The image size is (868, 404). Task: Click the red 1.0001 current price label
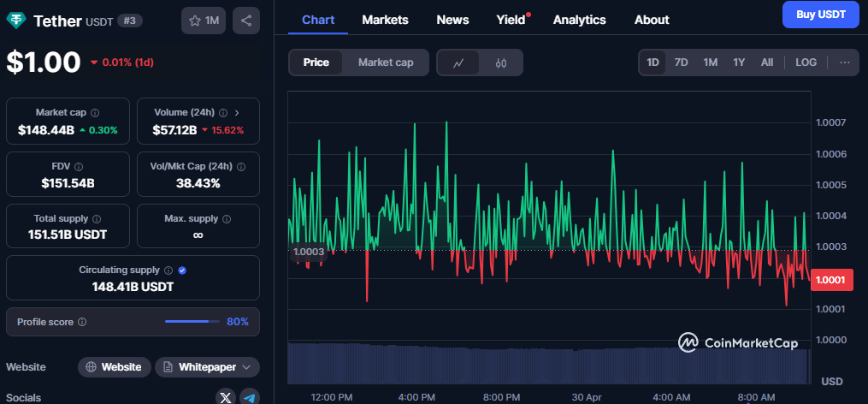point(832,280)
